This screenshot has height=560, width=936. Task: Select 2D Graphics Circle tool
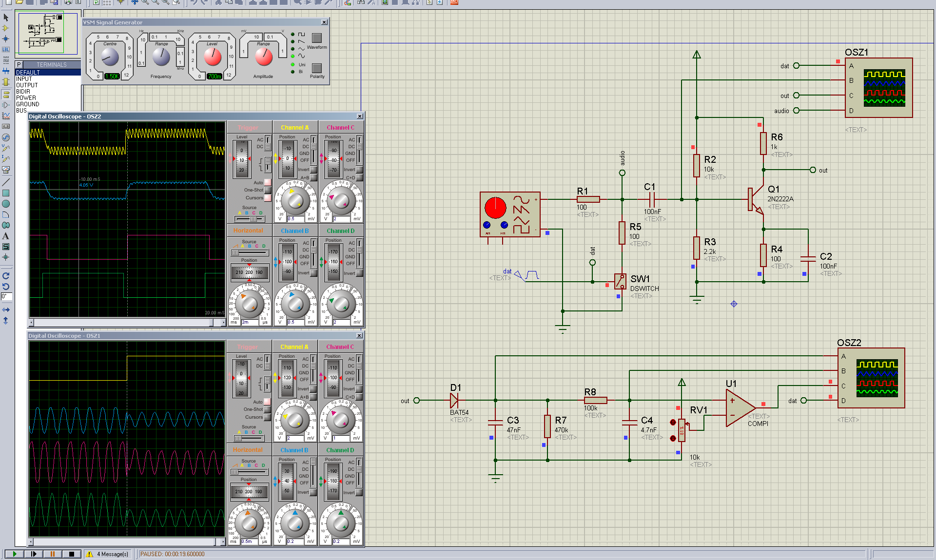[6, 204]
